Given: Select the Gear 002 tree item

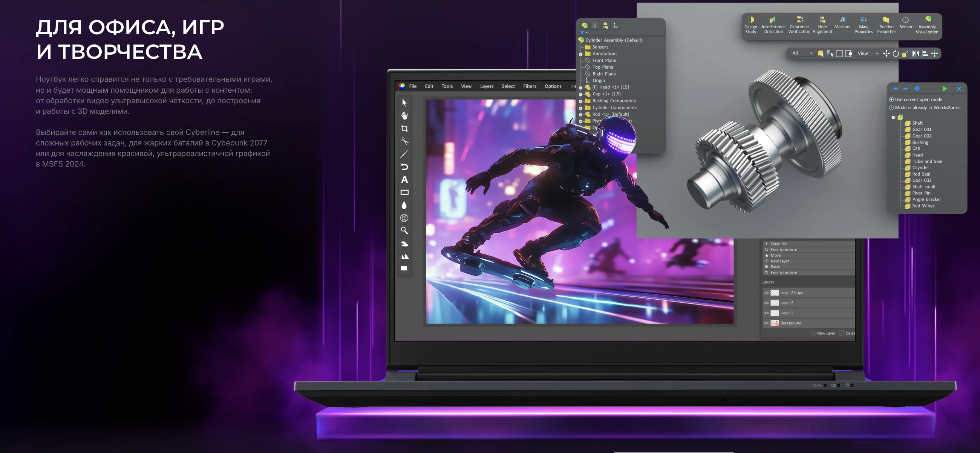Looking at the screenshot, I should tap(922, 136).
